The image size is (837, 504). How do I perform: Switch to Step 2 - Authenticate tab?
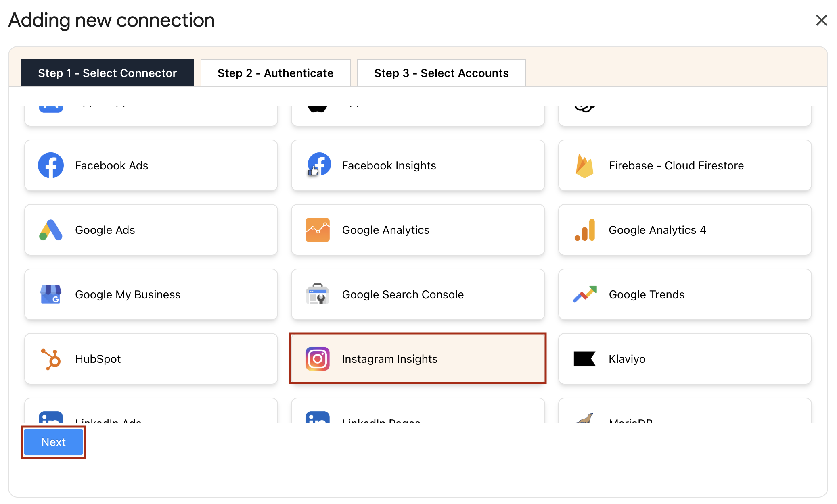tap(276, 73)
